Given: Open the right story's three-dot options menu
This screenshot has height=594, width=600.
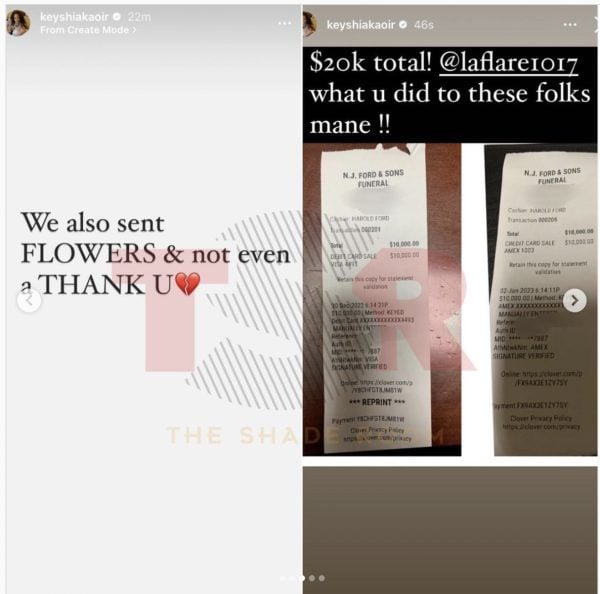Looking at the screenshot, I should [570, 24].
